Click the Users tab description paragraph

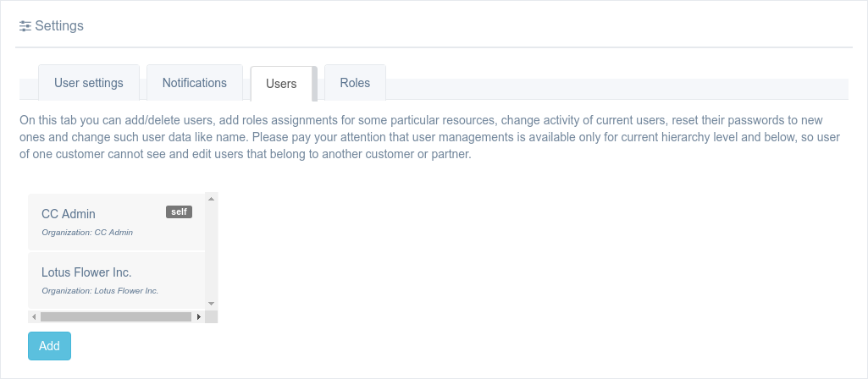(x=423, y=138)
